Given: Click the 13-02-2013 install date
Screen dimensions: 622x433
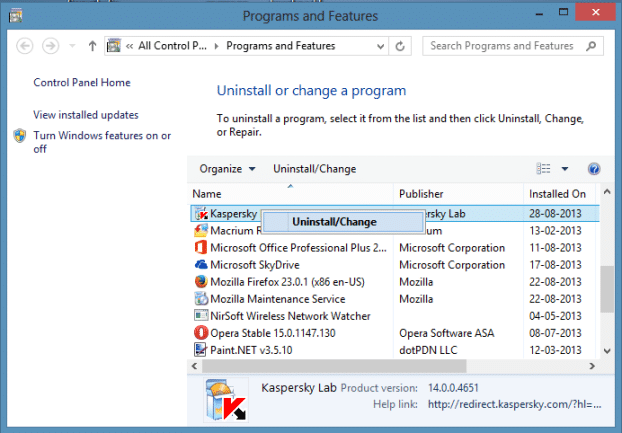Looking at the screenshot, I should click(x=555, y=231).
